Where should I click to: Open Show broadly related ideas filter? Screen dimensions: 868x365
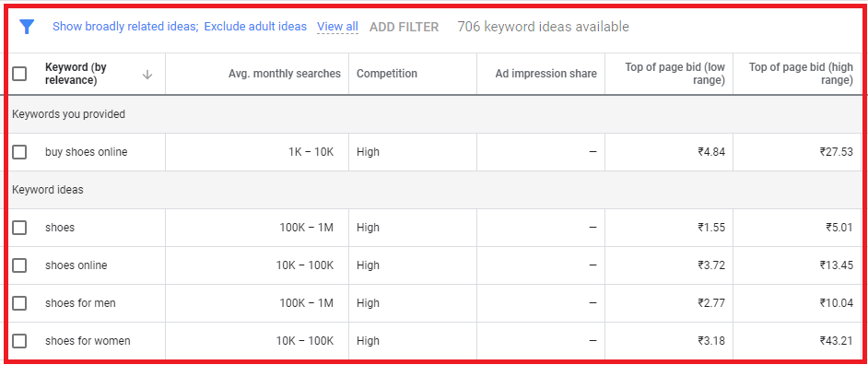pyautogui.click(x=125, y=27)
